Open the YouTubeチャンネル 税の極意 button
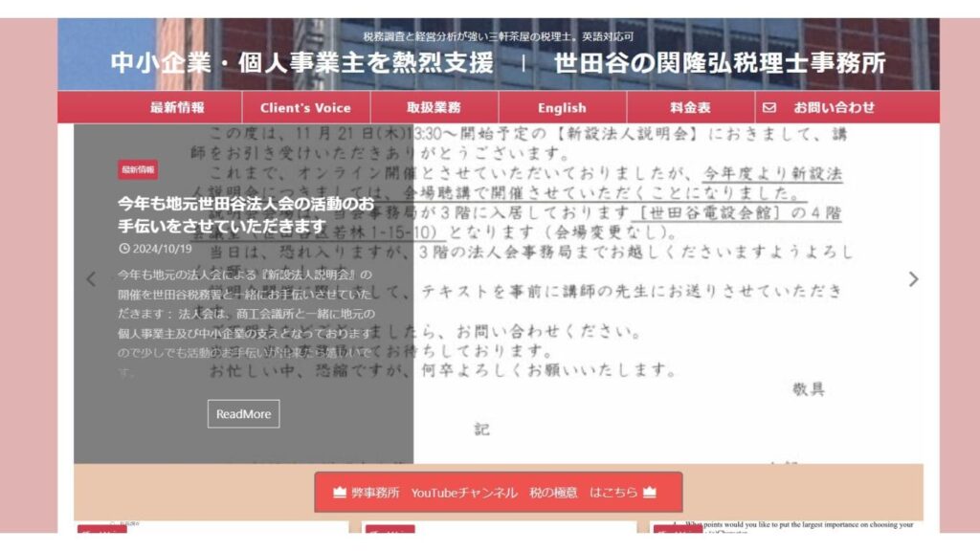 pyautogui.click(x=498, y=493)
